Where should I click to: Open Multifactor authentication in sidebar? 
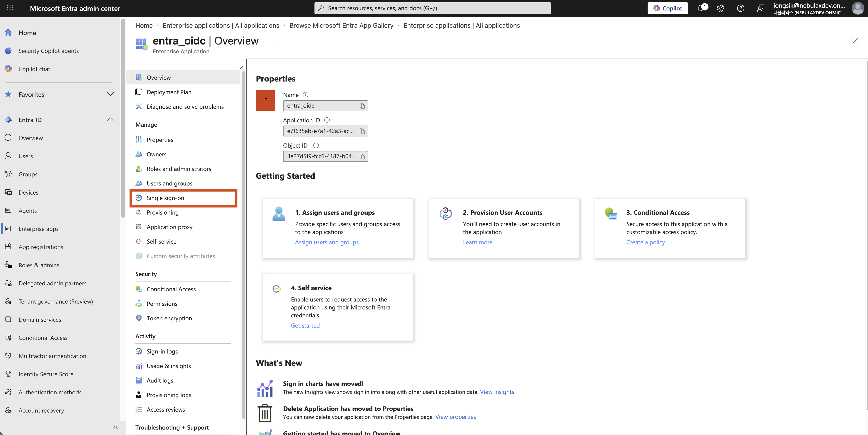tap(52, 356)
